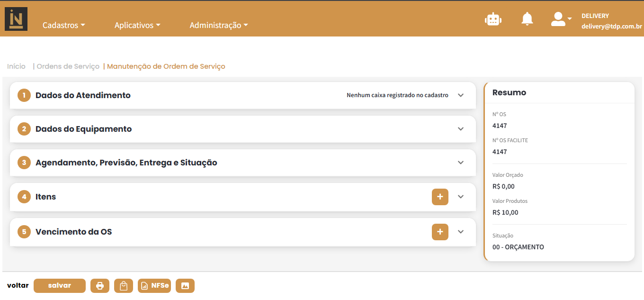Save the order with the salvar button
Viewport: 644px width, 300px height.
[60, 286]
